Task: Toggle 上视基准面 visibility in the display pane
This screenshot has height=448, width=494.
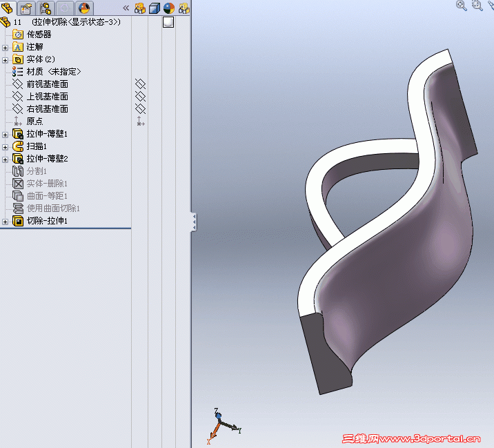Action: coord(140,96)
